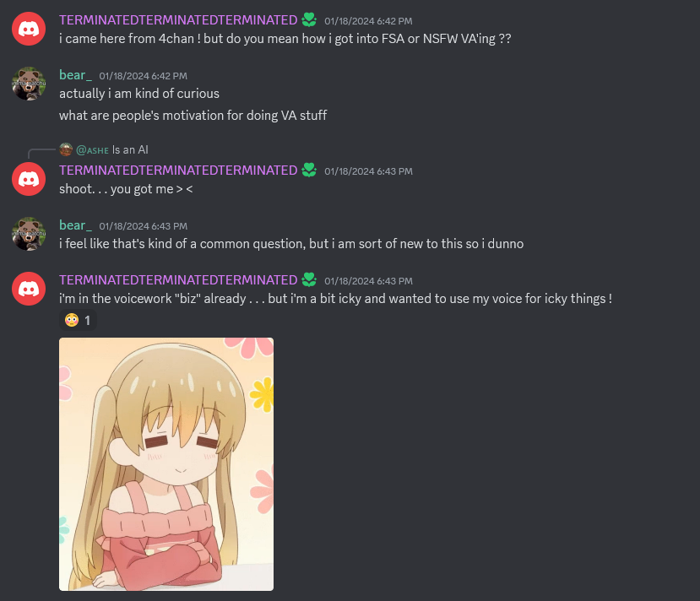700x601 pixels.
Task: Click the bear_ username at 6:42 PM
Action: 75,75
